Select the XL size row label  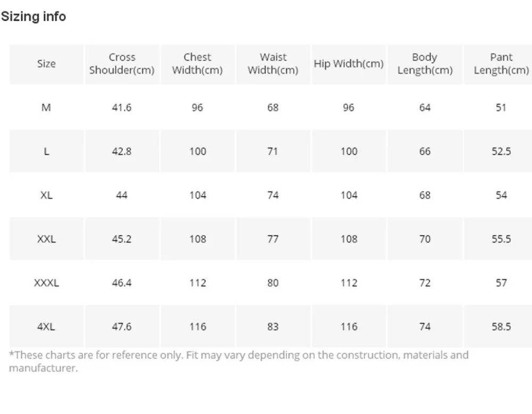[x=46, y=195]
